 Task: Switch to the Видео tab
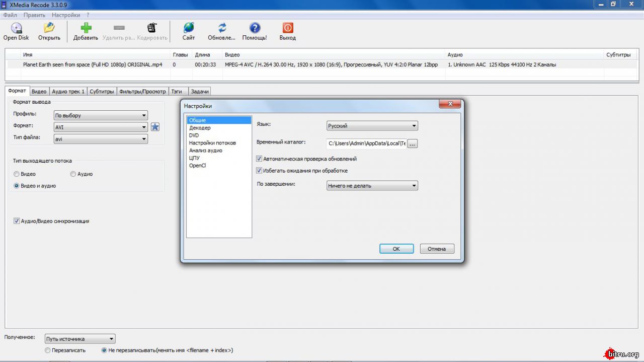click(39, 92)
